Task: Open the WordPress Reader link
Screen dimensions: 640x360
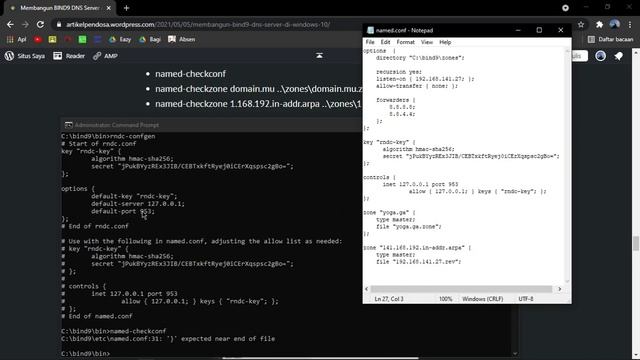Action: [69, 56]
